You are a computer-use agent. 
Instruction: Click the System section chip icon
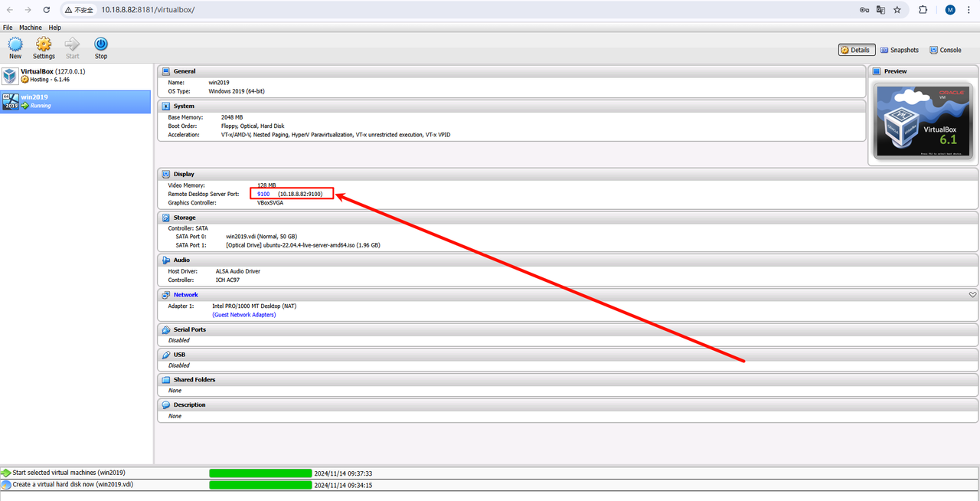pyautogui.click(x=166, y=106)
